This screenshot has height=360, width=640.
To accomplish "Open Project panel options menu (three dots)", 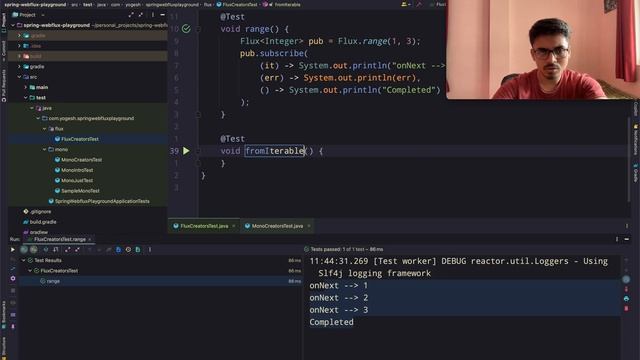I will pyautogui.click(x=153, y=15).
